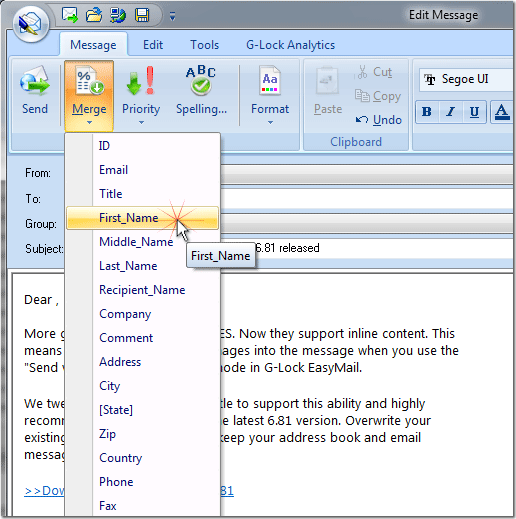Insert Country merge field
Image resolution: width=516 pixels, height=519 pixels.
click(142, 458)
